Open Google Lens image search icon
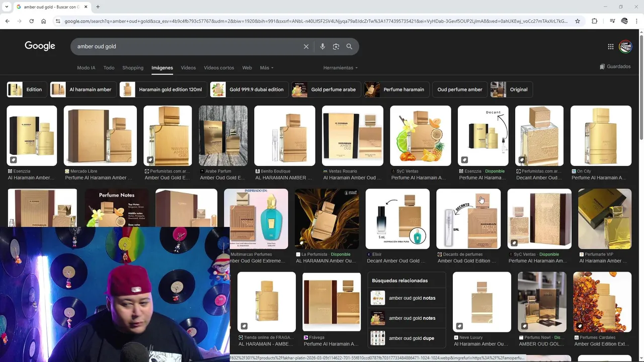This screenshot has width=644, height=362. tap(336, 46)
